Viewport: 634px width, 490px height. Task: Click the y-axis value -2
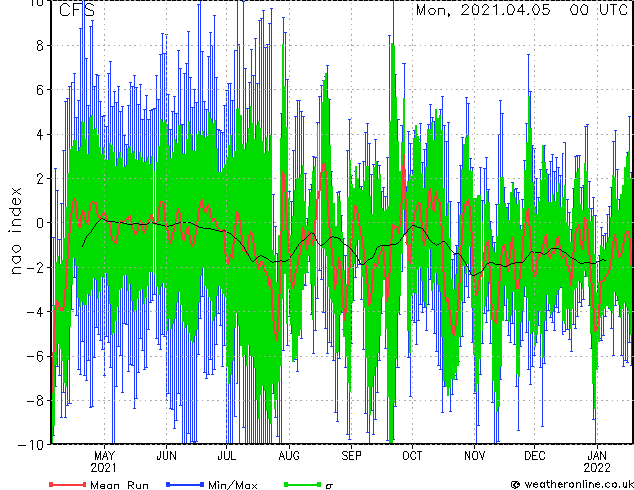point(35,267)
